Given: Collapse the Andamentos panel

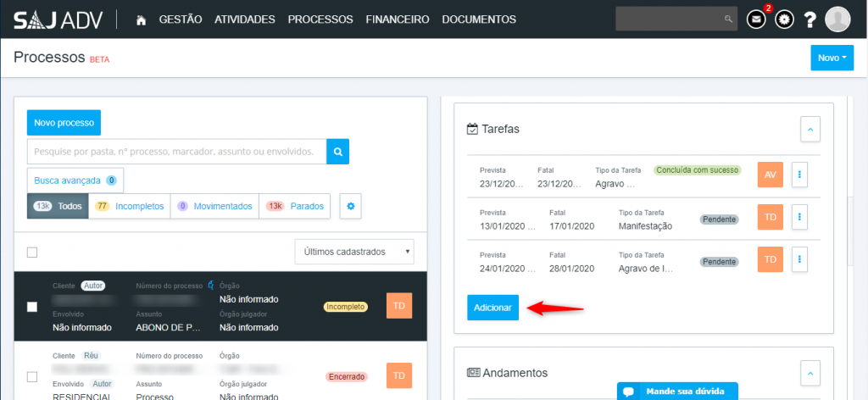Looking at the screenshot, I should 810,372.
